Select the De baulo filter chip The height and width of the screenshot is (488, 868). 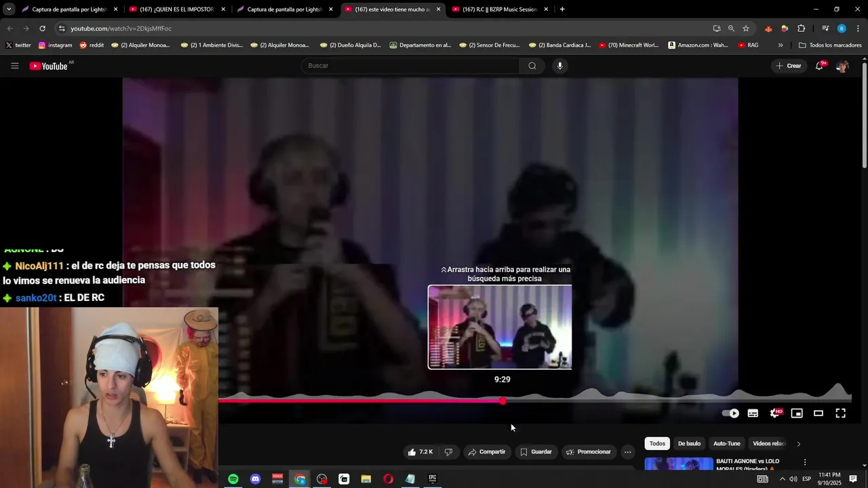click(x=689, y=444)
